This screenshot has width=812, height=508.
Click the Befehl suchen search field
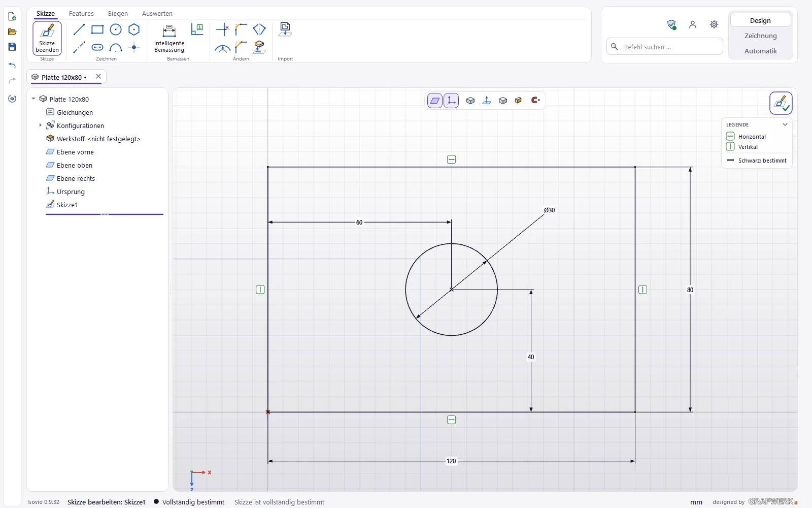[665, 47]
